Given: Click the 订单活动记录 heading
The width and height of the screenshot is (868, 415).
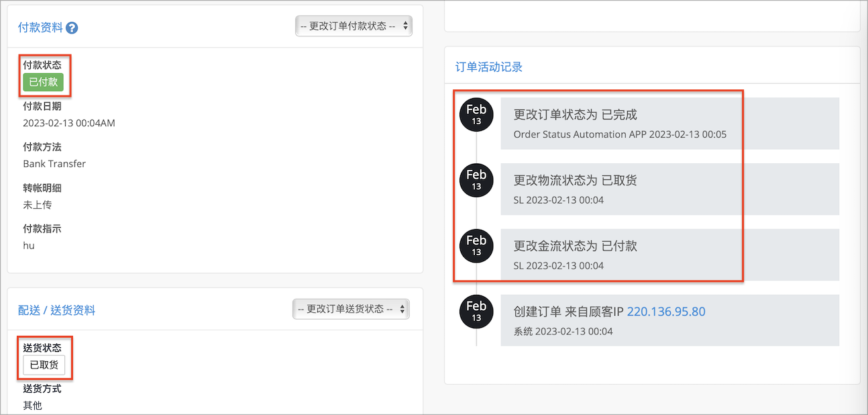Looking at the screenshot, I should tap(489, 66).
